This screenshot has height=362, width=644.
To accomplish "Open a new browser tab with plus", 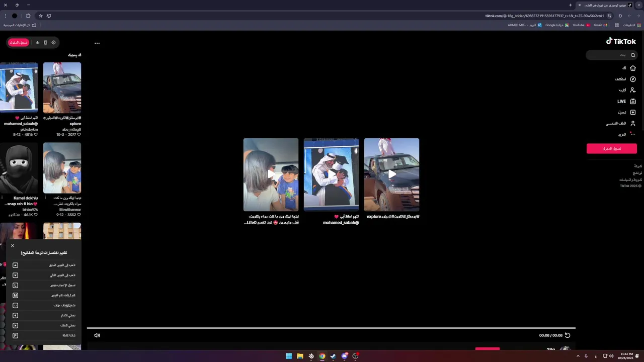I will coord(570,5).
